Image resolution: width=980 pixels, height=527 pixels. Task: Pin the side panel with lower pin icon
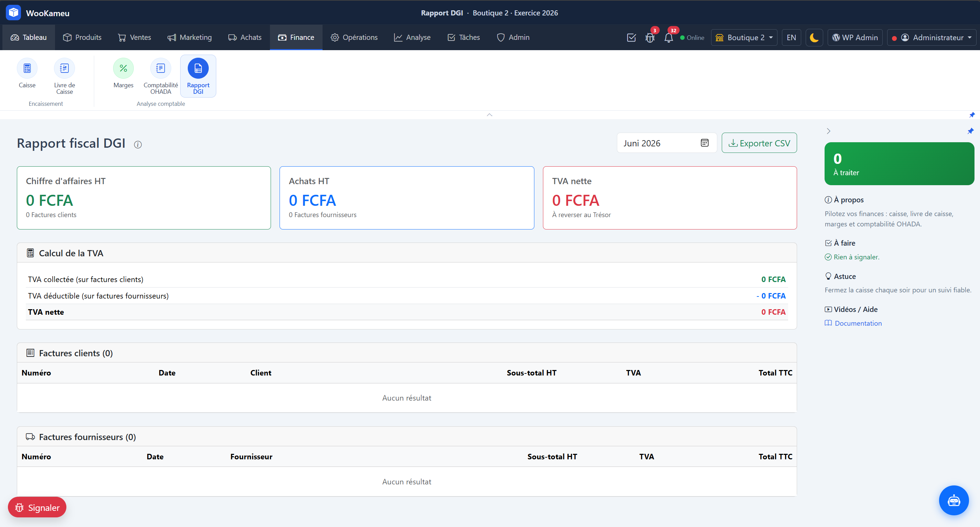click(x=970, y=131)
